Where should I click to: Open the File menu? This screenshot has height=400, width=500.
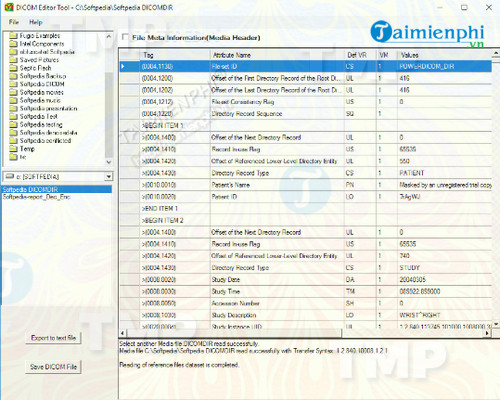(14, 22)
